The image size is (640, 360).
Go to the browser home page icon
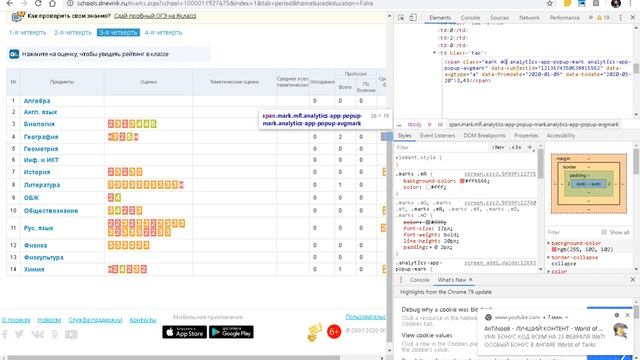coord(52,3)
